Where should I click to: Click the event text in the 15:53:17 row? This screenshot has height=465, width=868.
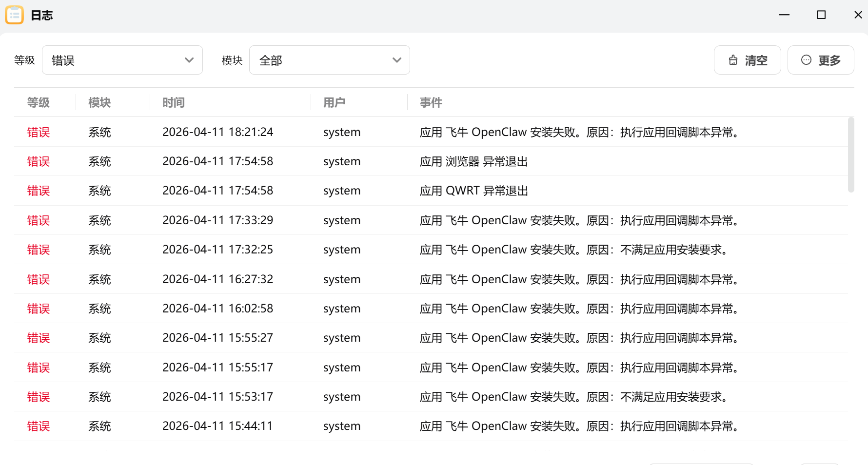click(x=575, y=397)
